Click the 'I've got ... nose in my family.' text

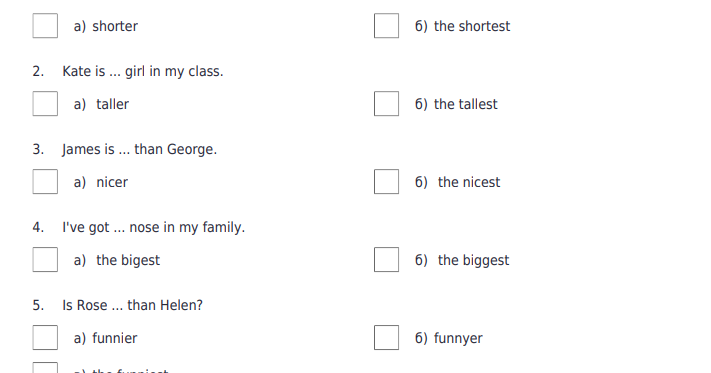154,228
